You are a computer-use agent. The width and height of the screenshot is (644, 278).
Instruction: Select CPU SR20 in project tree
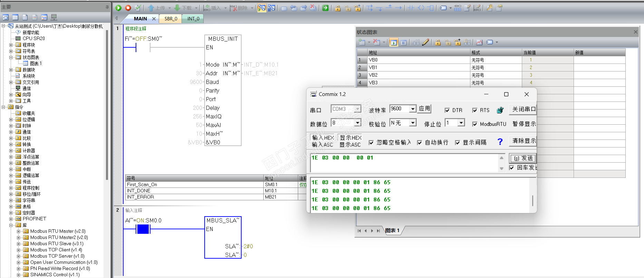(33, 38)
